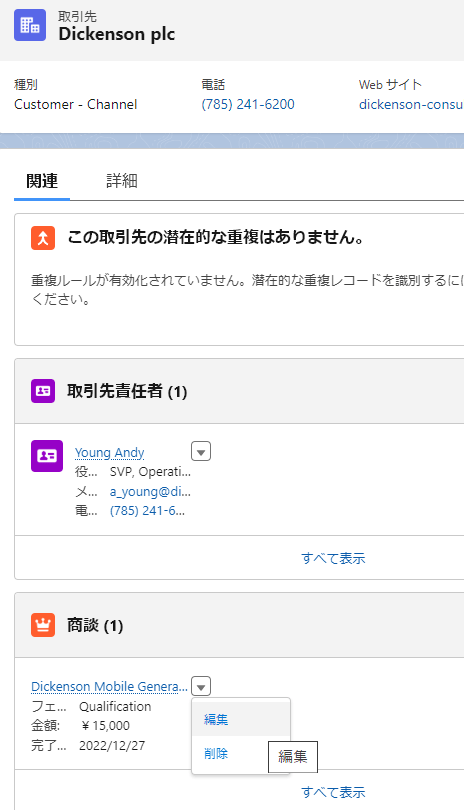This screenshot has height=810, width=464.
Task: Open the Young Andy contact link
Action: [110, 453]
